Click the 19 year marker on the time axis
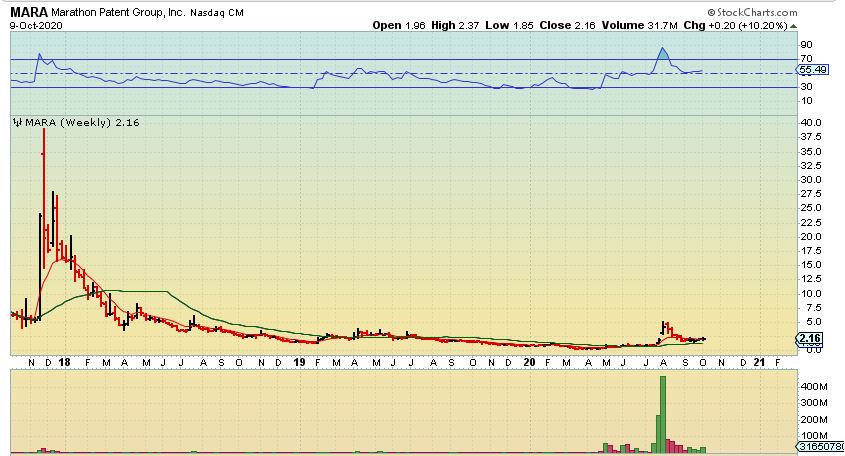This screenshot has width=845, height=456. 300,362
